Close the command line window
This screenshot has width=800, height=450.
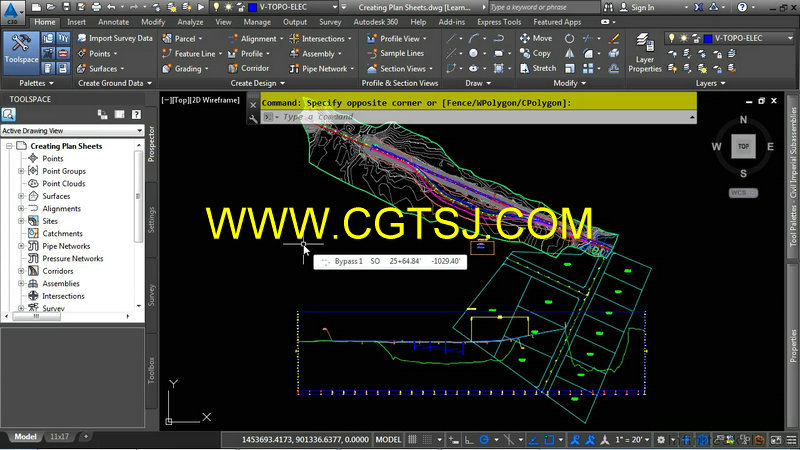(x=253, y=105)
